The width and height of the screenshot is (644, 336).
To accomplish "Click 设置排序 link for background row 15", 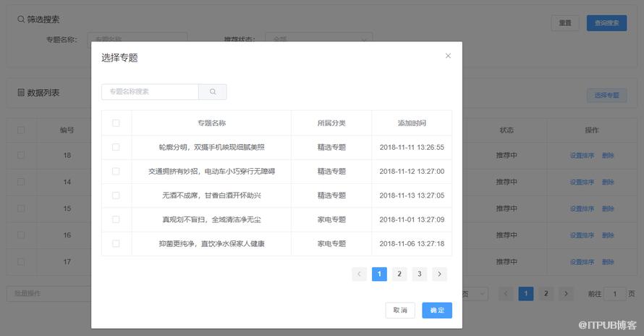I will click(x=582, y=209).
